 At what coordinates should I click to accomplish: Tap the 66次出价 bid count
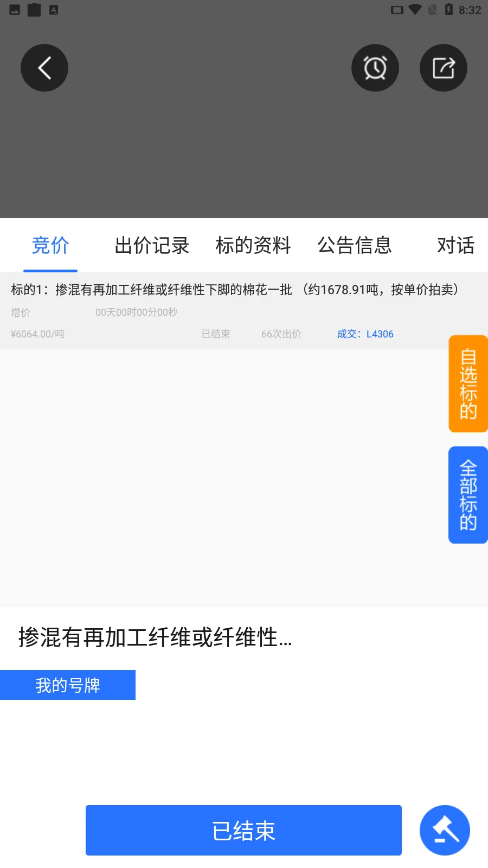click(x=281, y=334)
